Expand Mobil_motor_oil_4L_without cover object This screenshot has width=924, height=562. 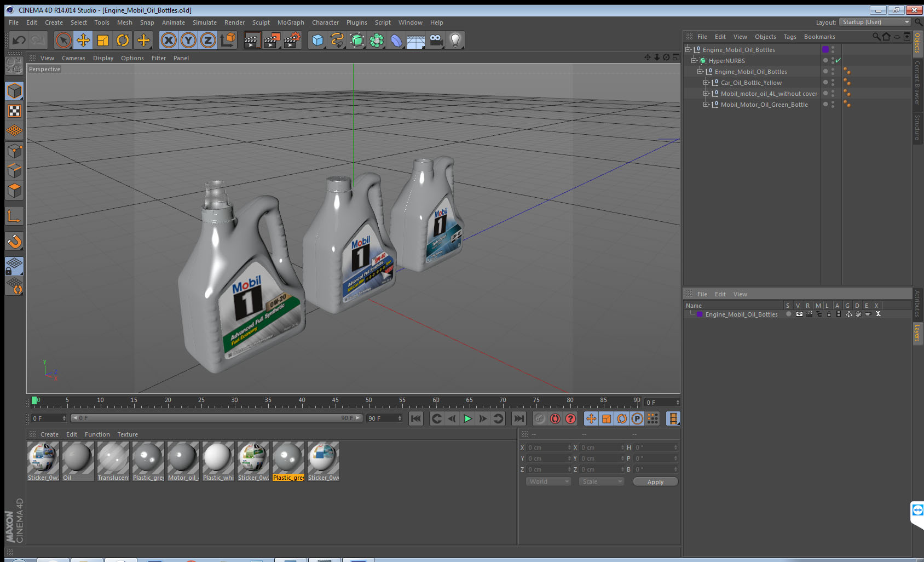point(706,93)
